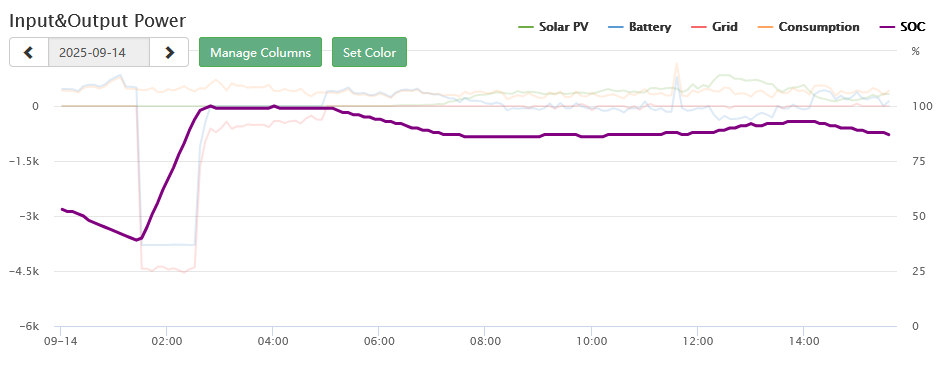Screen dimensions: 939x368
Task: Click the Input&Output Power chart title
Action: pos(98,20)
